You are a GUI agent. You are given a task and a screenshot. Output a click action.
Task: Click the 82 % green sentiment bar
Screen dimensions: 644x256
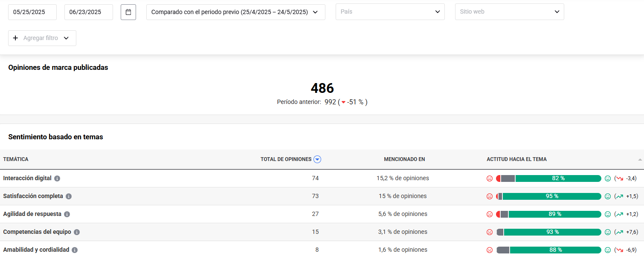pyautogui.click(x=558, y=178)
